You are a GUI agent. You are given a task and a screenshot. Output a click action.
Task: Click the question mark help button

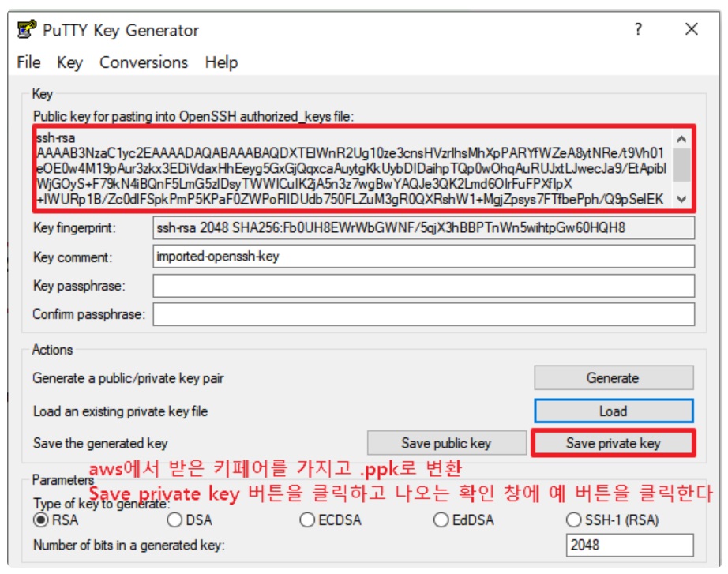pos(639,29)
